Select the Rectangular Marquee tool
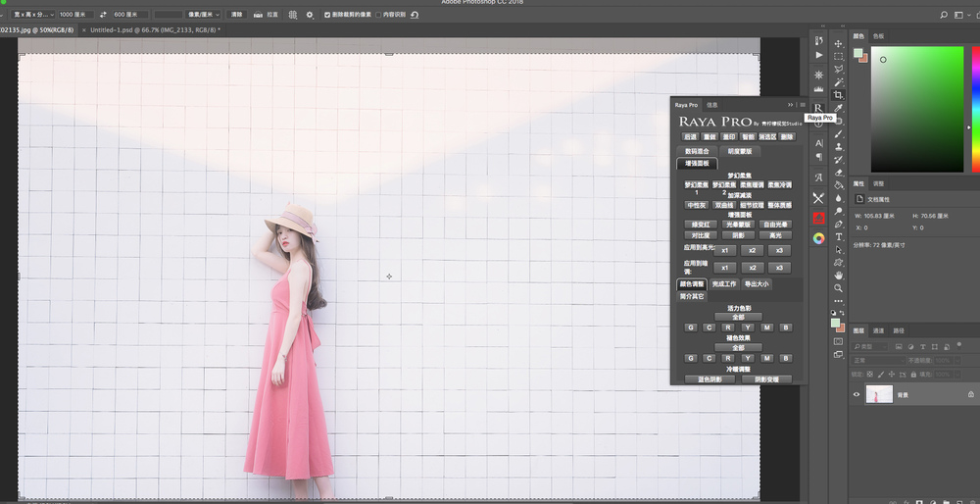This screenshot has width=980, height=504. (839, 56)
